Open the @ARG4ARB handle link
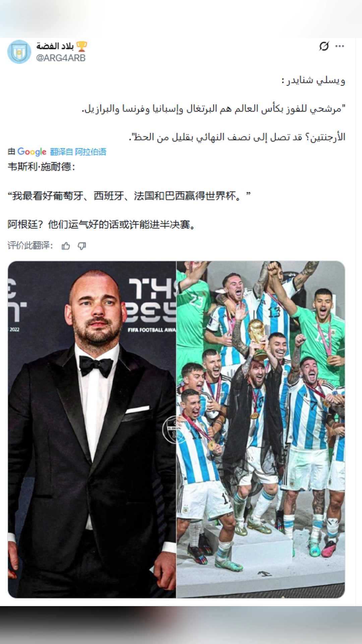The image size is (362, 644). point(61,58)
